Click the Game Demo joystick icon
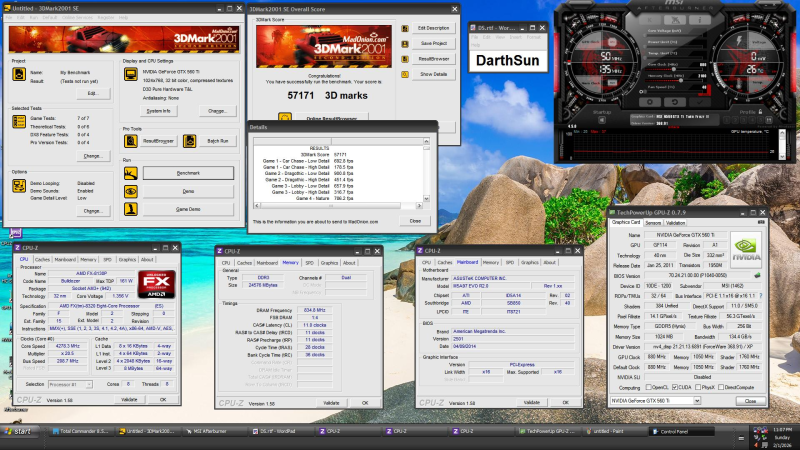The image size is (800, 450). point(131,209)
